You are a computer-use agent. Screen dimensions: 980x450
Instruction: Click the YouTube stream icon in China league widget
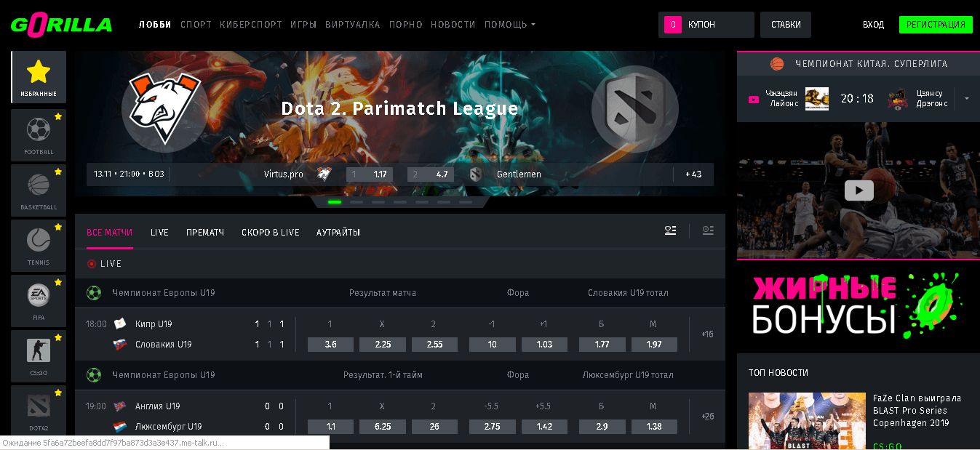click(754, 99)
